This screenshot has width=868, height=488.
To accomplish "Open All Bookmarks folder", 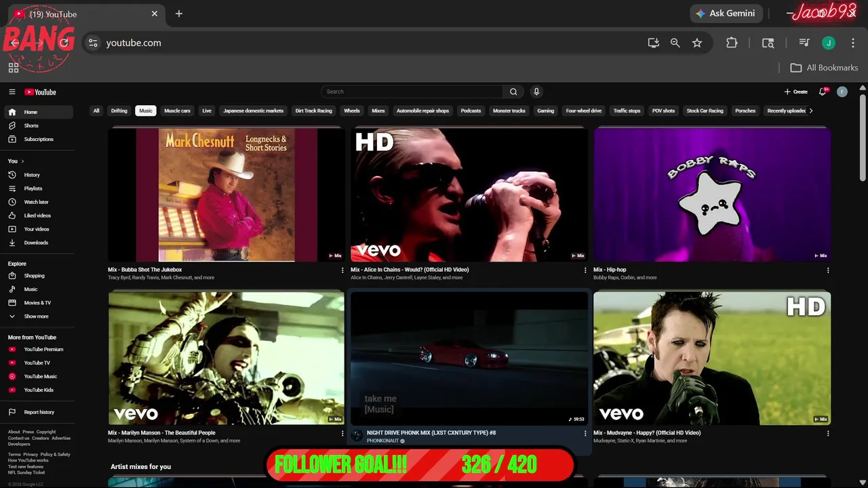I will (x=825, y=68).
